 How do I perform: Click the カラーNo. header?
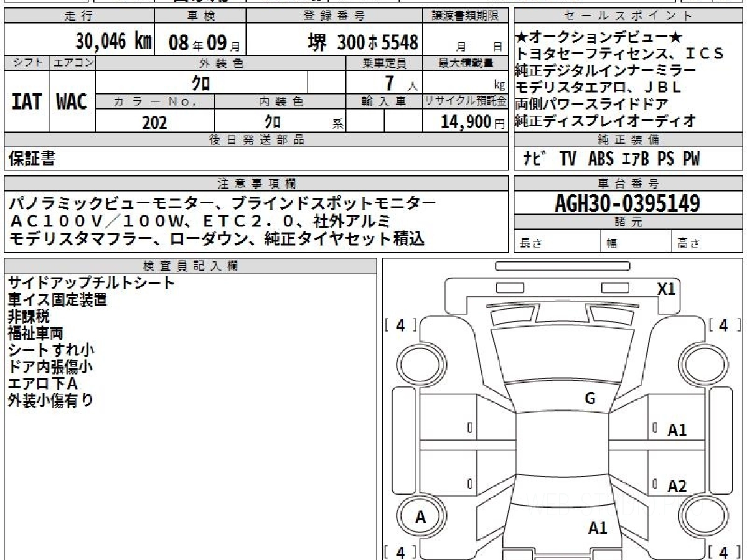tap(155, 101)
